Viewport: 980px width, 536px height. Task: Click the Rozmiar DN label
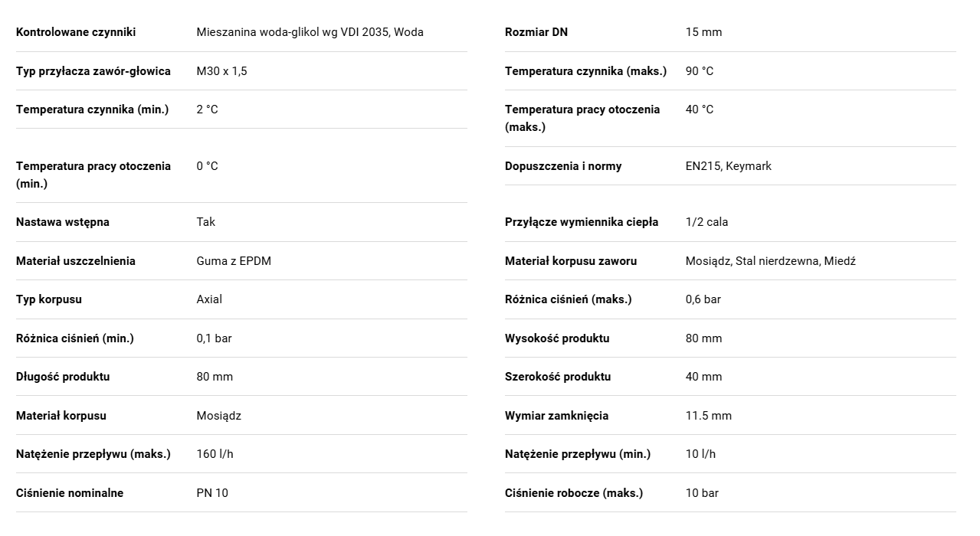536,32
